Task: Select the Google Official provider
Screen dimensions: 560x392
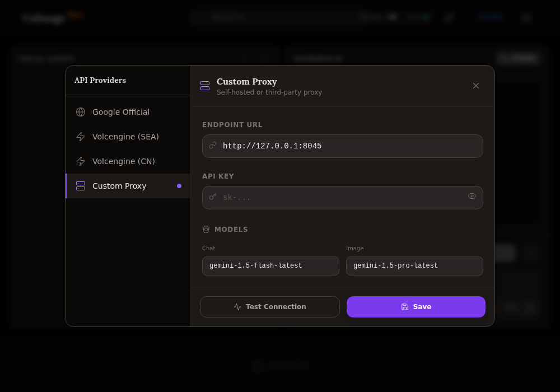Action: tap(128, 112)
